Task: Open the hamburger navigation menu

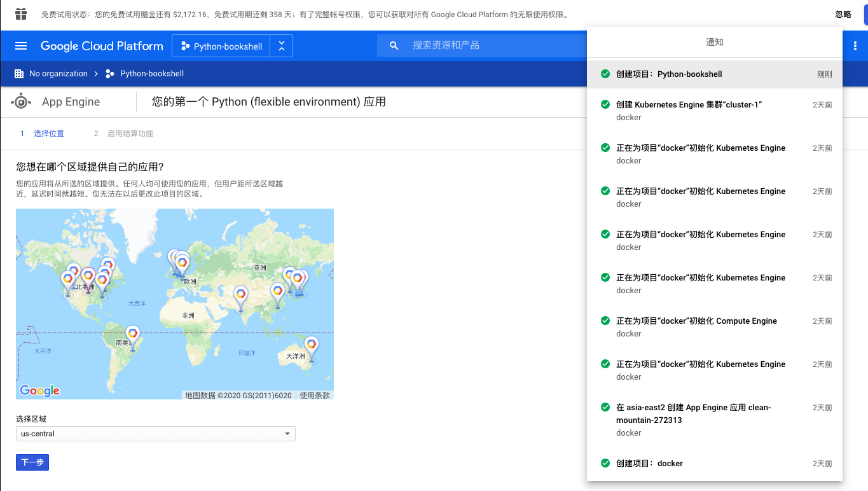Action: 21,46
